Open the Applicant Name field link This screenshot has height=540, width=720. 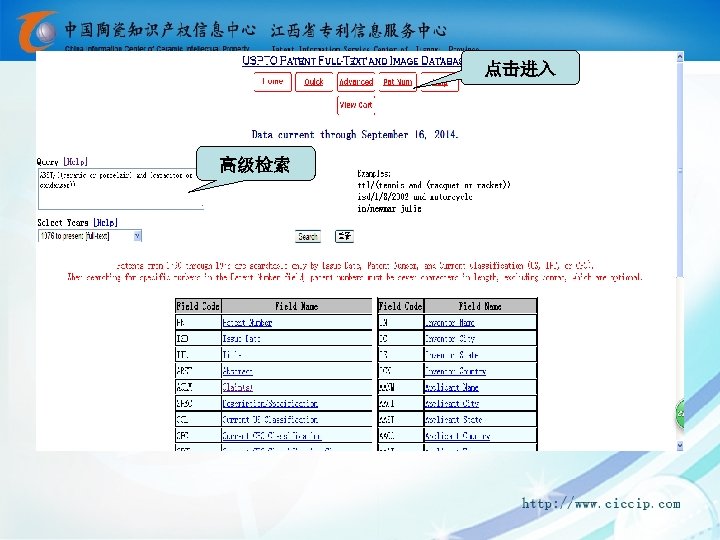pos(452,387)
